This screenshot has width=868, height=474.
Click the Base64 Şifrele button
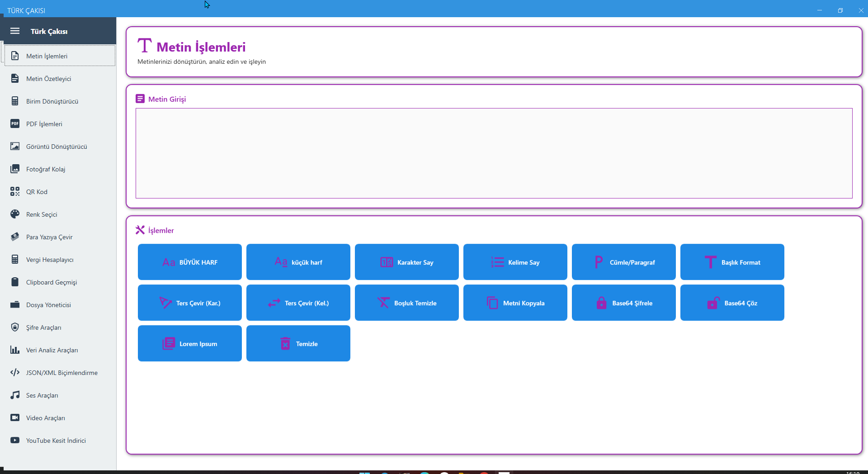click(623, 303)
